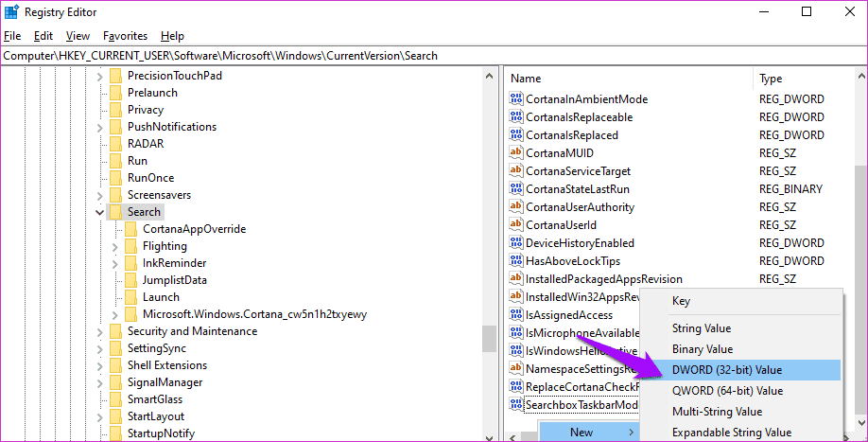
Task: Click the registry path address bar
Action: coord(434,56)
